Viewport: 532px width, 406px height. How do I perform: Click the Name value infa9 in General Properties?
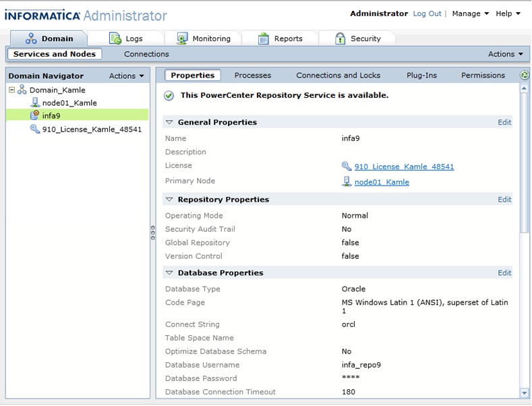351,138
